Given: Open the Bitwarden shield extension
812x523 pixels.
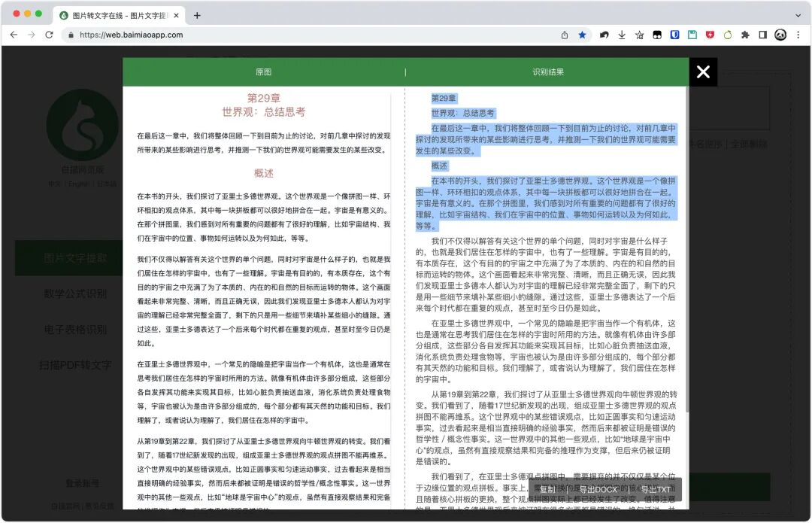Looking at the screenshot, I should [x=674, y=35].
